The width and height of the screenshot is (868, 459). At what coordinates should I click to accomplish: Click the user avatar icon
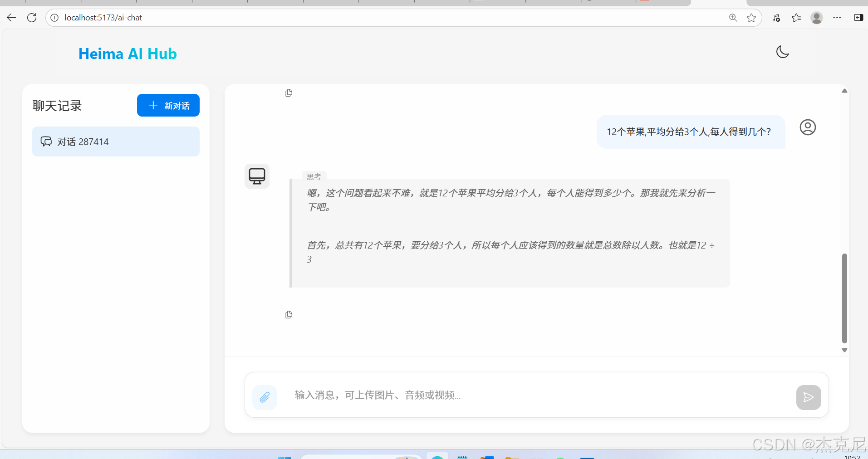(x=808, y=127)
